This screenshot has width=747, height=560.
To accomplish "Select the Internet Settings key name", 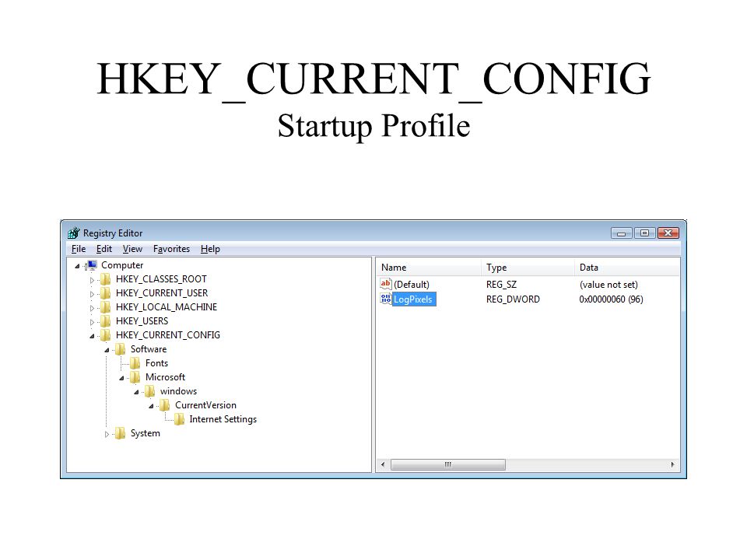I will coord(223,419).
